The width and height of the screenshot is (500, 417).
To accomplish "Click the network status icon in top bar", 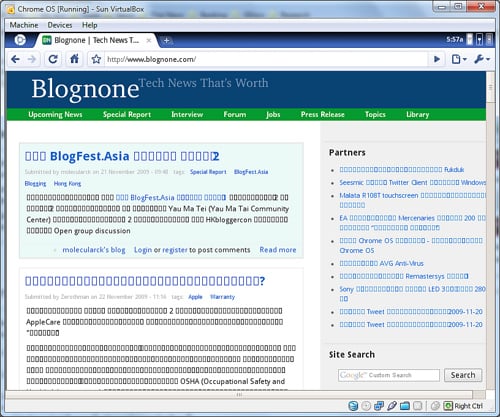I will point(479,40).
